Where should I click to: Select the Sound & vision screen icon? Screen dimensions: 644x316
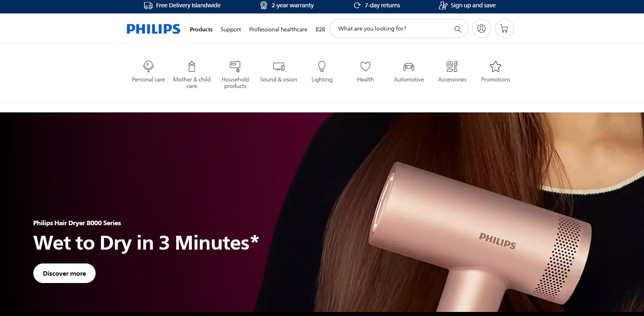point(279,66)
